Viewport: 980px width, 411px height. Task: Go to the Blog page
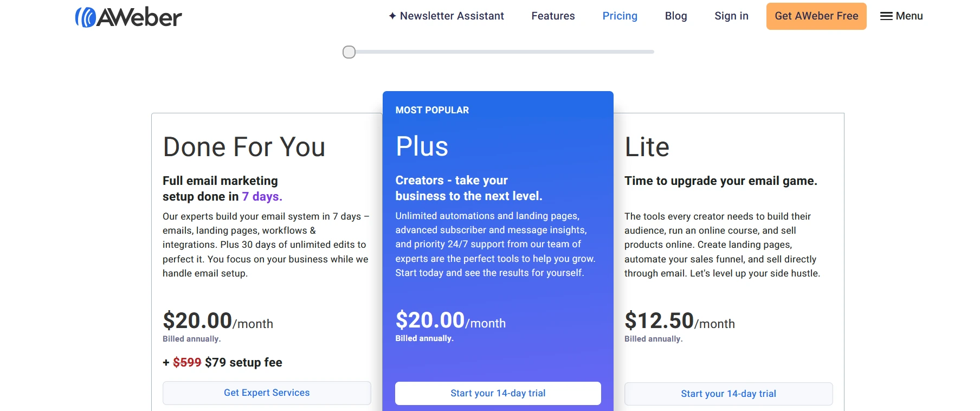[x=676, y=16]
